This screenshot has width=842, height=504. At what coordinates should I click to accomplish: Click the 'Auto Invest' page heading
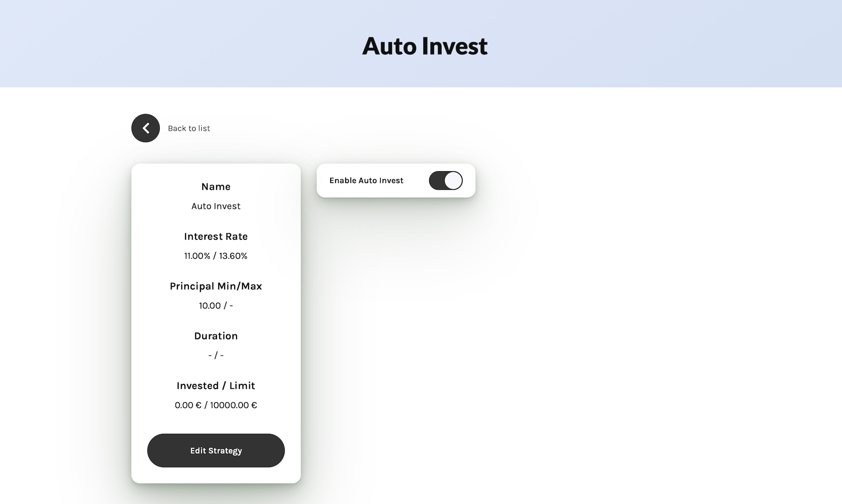click(425, 46)
